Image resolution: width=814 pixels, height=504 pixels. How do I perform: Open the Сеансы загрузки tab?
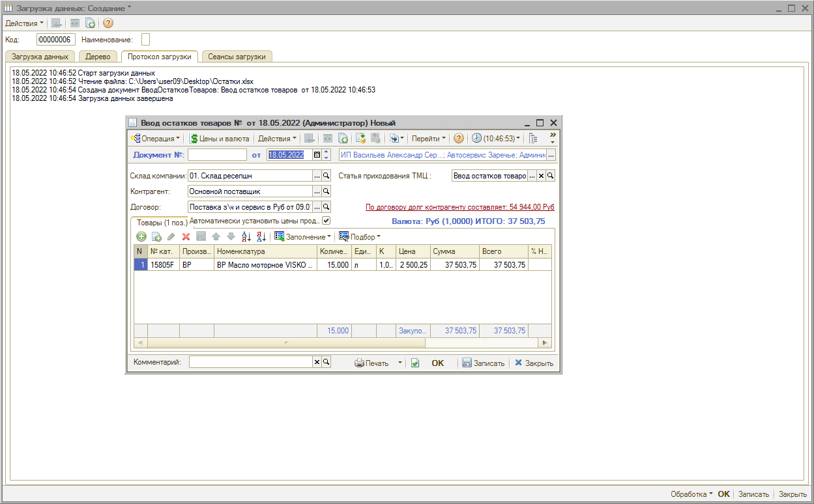click(x=237, y=57)
